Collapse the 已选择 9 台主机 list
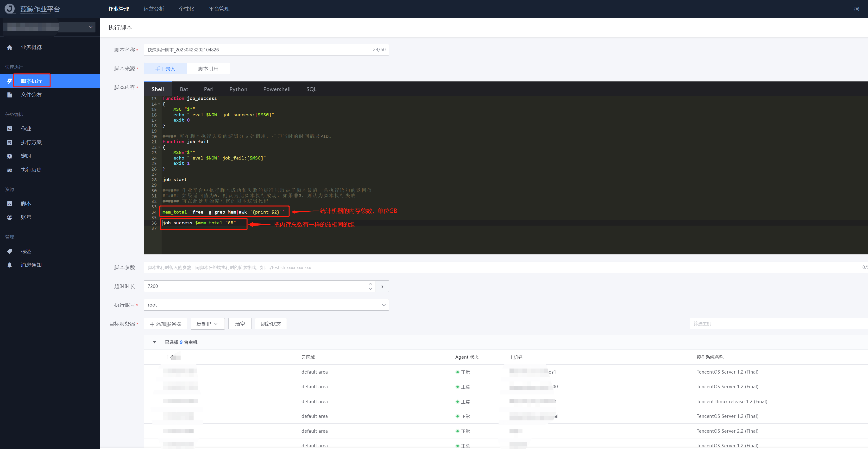Image resolution: width=868 pixels, height=449 pixels. coord(155,342)
